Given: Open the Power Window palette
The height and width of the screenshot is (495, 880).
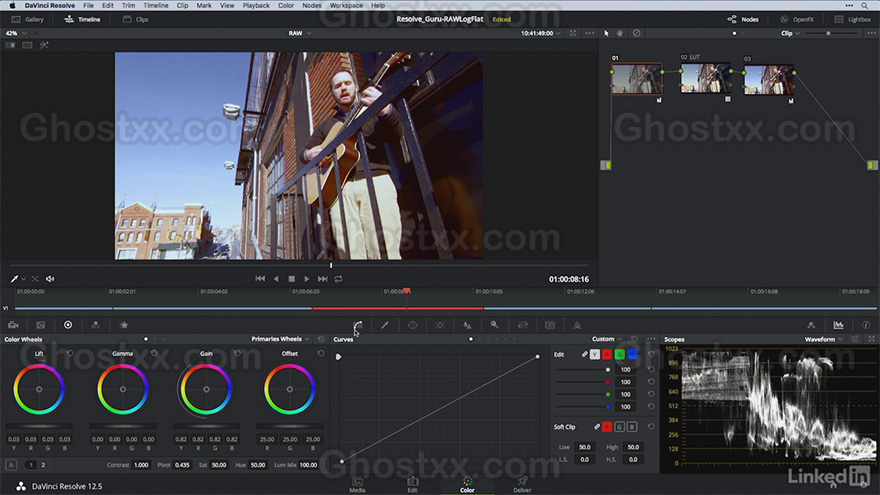Looking at the screenshot, I should pos(412,325).
